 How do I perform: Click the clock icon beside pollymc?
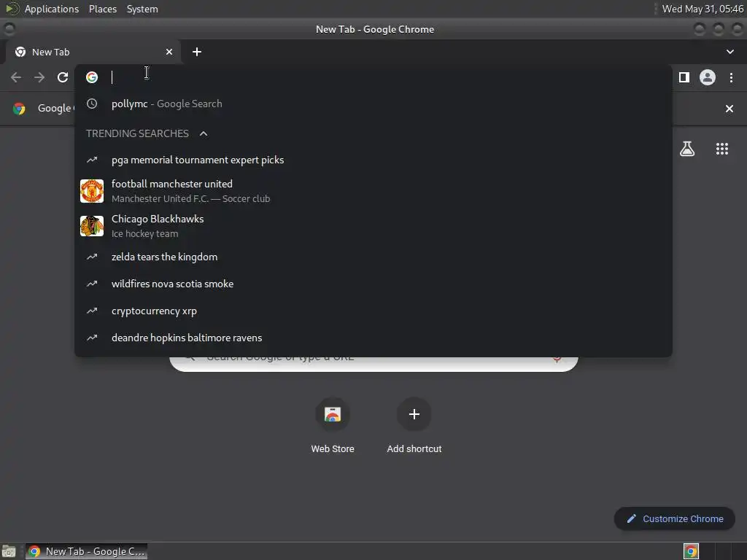[92, 104]
